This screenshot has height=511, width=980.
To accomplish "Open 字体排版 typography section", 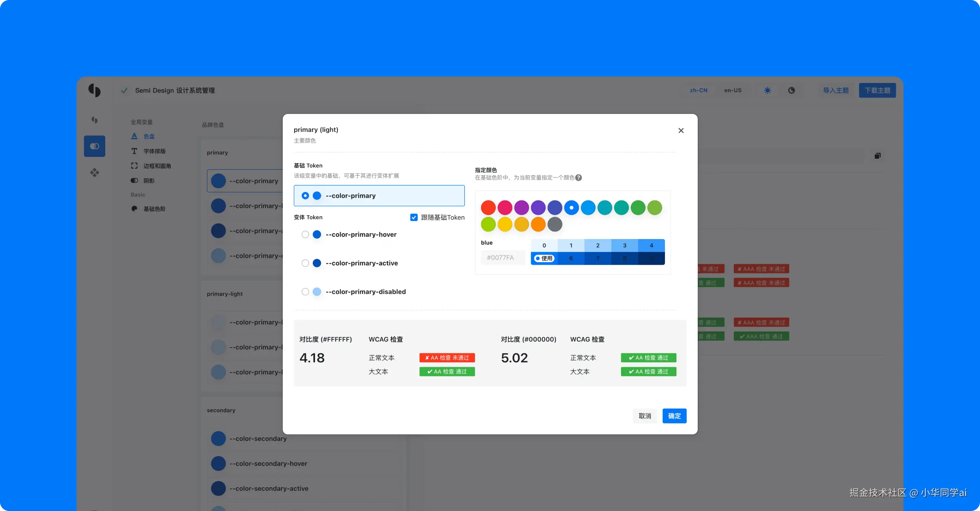I will tap(154, 151).
